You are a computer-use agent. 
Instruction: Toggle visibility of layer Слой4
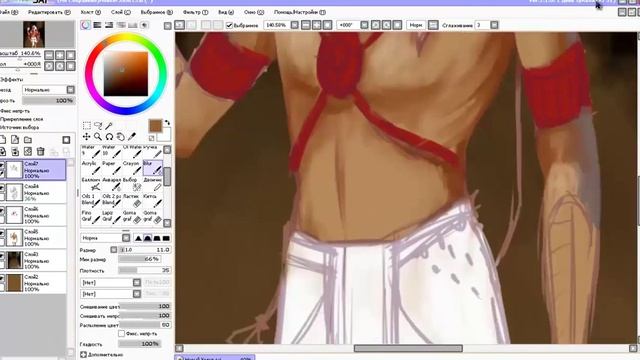2,188
